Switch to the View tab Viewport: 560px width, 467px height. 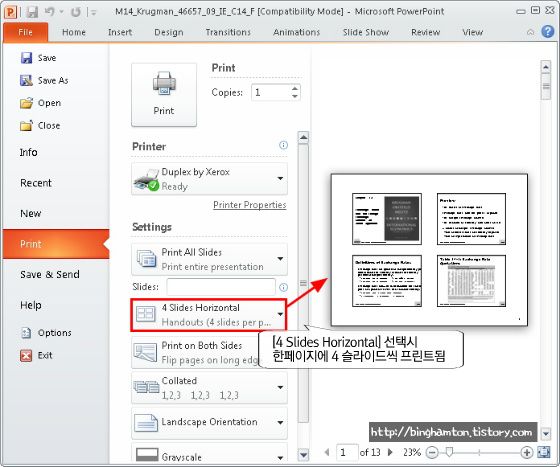click(472, 32)
